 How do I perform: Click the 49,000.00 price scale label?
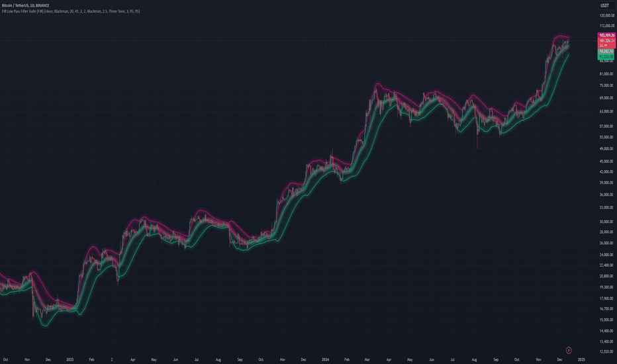coord(607,149)
